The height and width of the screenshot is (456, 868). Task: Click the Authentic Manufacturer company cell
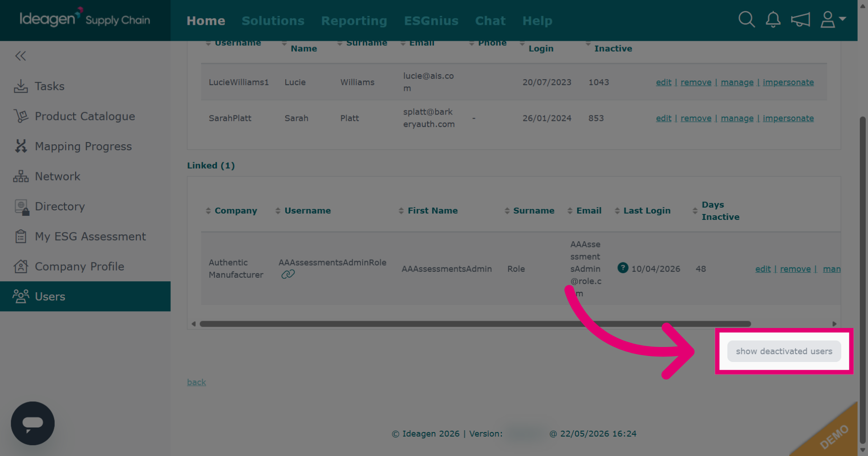coord(236,269)
